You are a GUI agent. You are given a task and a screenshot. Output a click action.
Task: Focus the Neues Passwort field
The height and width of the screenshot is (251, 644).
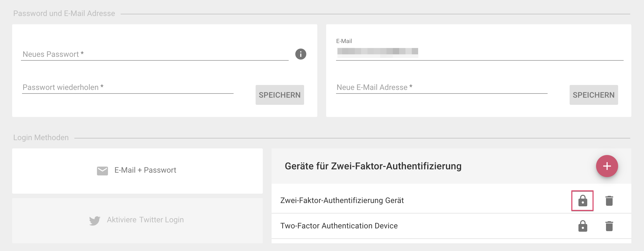click(155, 54)
